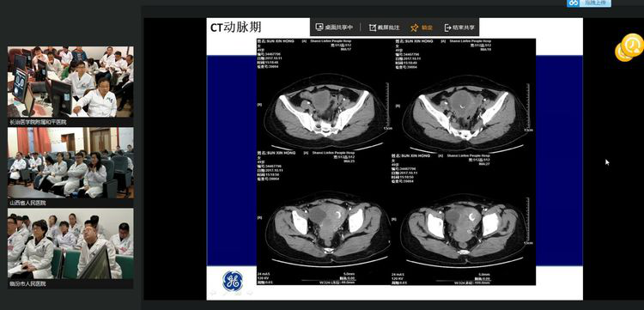Open the 长治医学院附属和平医院 video feed
The image size is (644, 310).
(70, 82)
